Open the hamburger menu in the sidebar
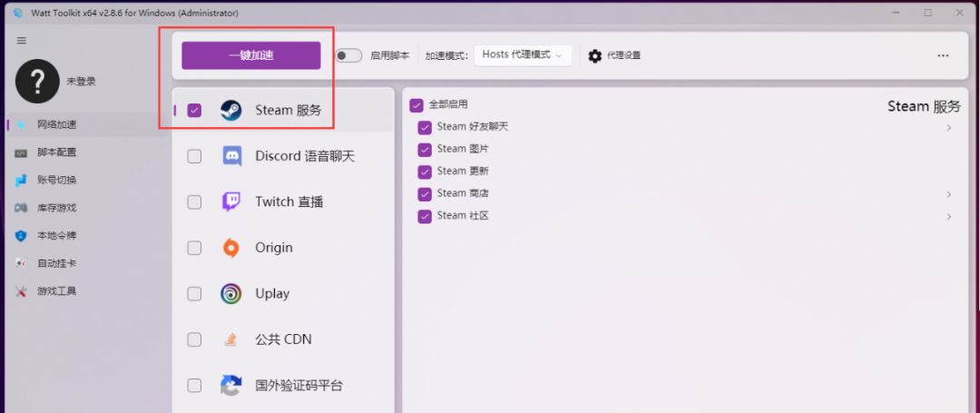980x413 pixels. pyautogui.click(x=21, y=41)
